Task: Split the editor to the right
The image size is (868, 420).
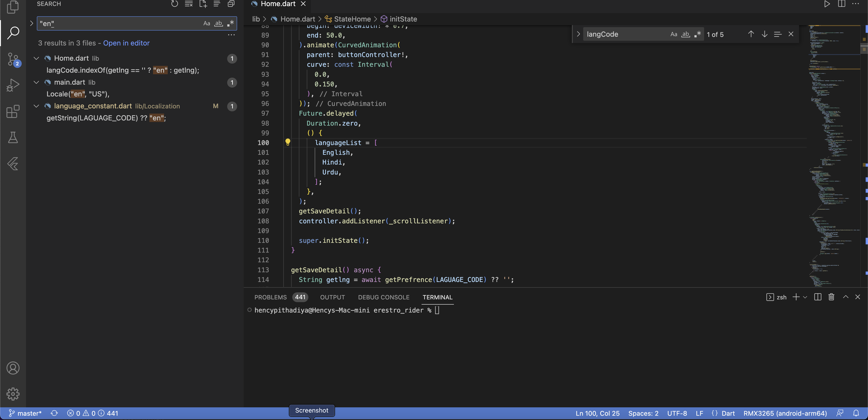Action: point(841,4)
